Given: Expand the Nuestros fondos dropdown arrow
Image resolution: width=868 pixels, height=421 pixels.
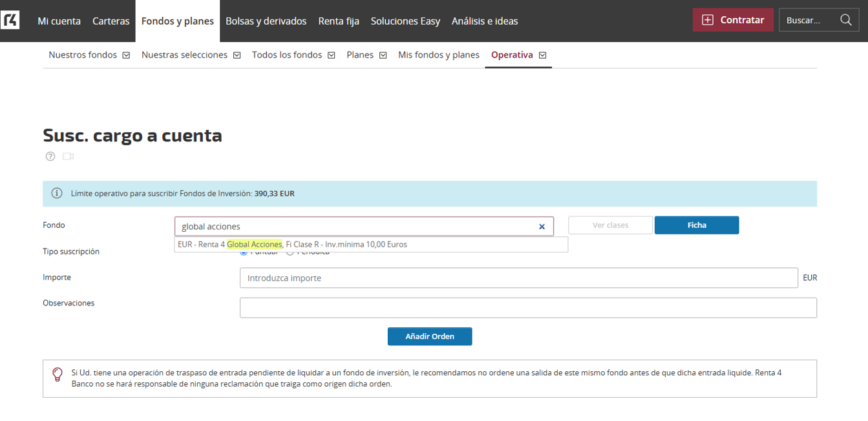Looking at the screenshot, I should (126, 56).
